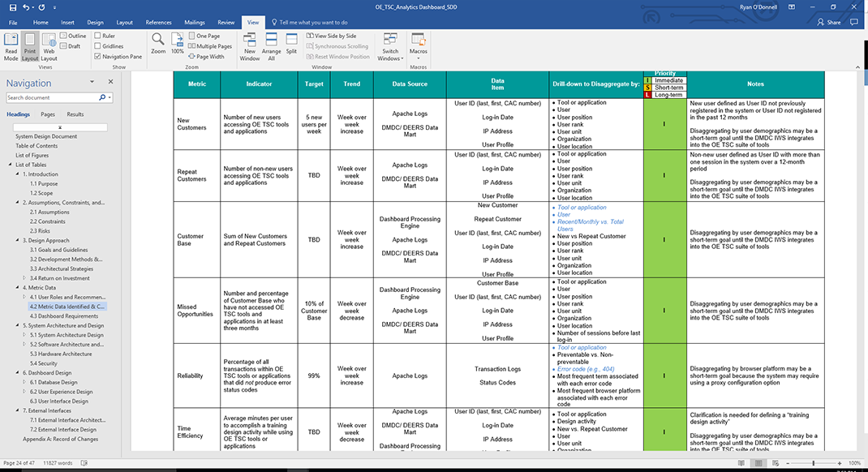Open the References ribbon tab

158,23
